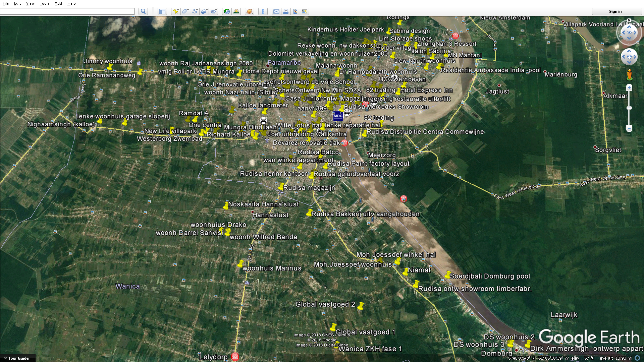Screen dimensions: 644x362
Task: Pan right with the hand joystick
Action: pyautogui.click(x=635, y=57)
